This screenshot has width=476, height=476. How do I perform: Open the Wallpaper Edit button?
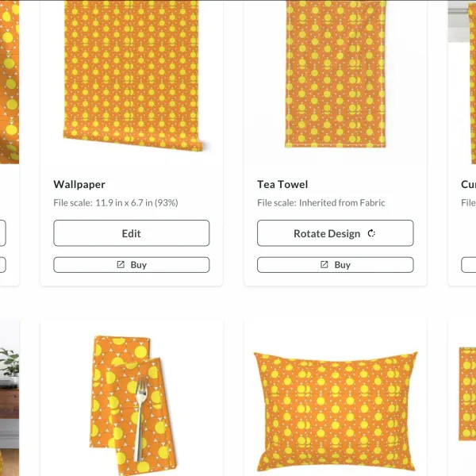(132, 233)
